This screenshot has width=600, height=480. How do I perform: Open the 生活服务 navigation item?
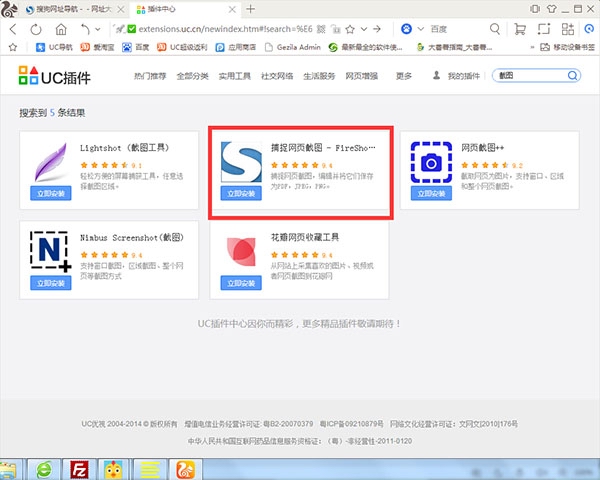click(x=319, y=76)
